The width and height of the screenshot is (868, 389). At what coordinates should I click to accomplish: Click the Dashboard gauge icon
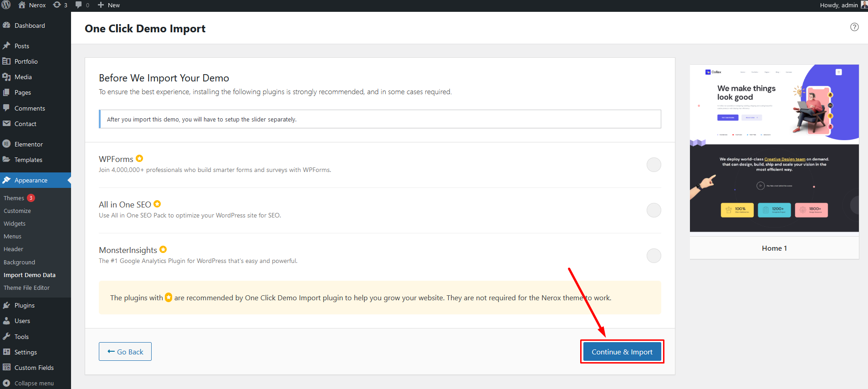pyautogui.click(x=6, y=25)
